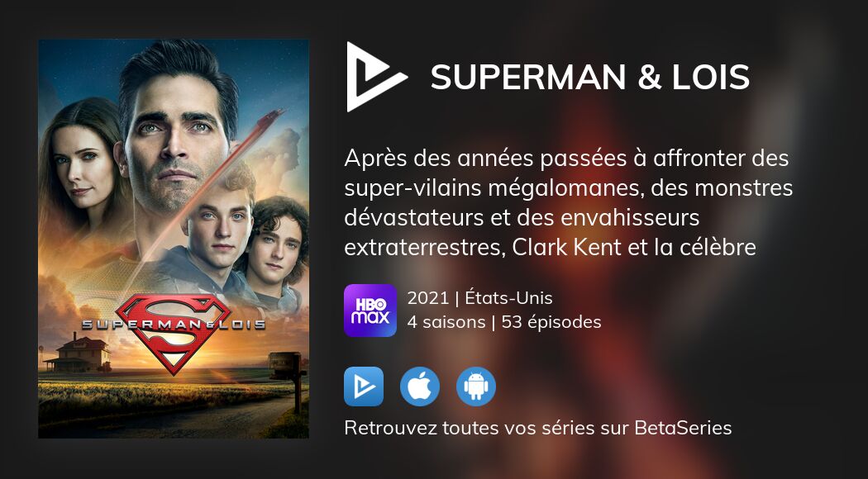Click the 'SUPERMAN&LOIS' metallic logo text on poster

pos(174,324)
